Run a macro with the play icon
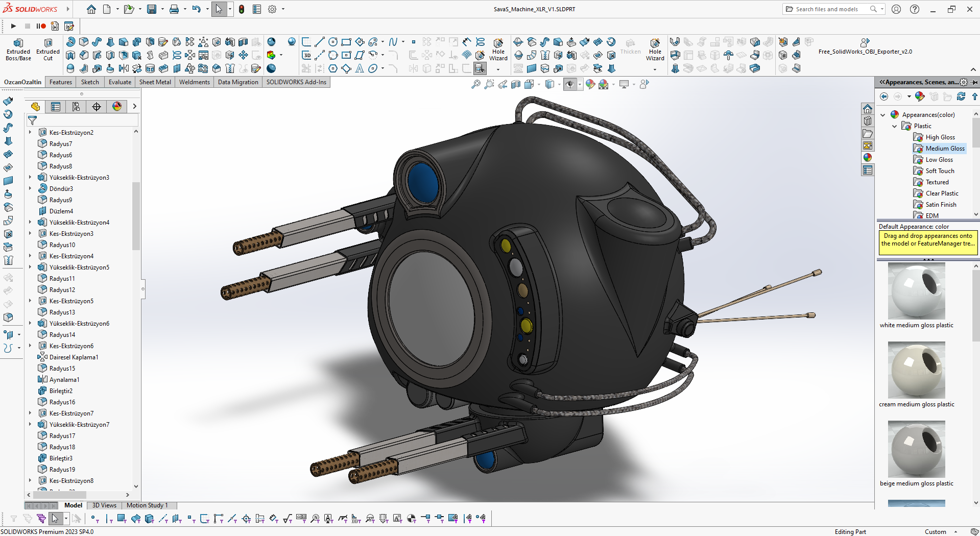The height and width of the screenshot is (536, 980). click(14, 26)
